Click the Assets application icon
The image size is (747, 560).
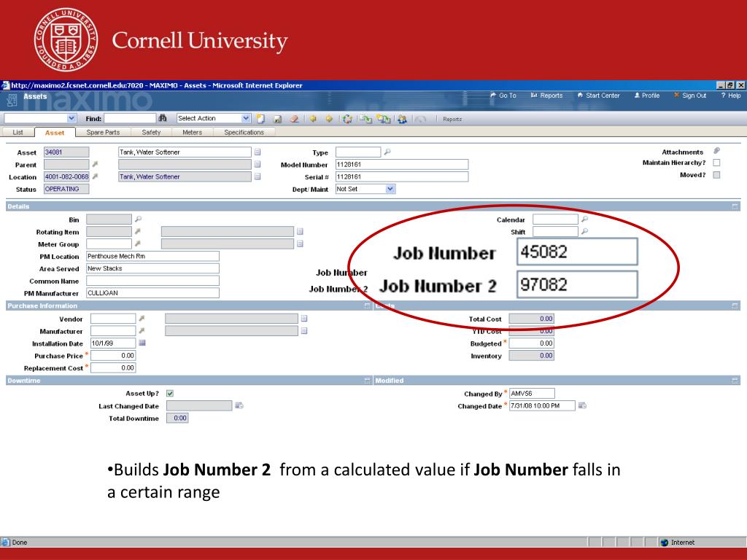tap(12, 100)
